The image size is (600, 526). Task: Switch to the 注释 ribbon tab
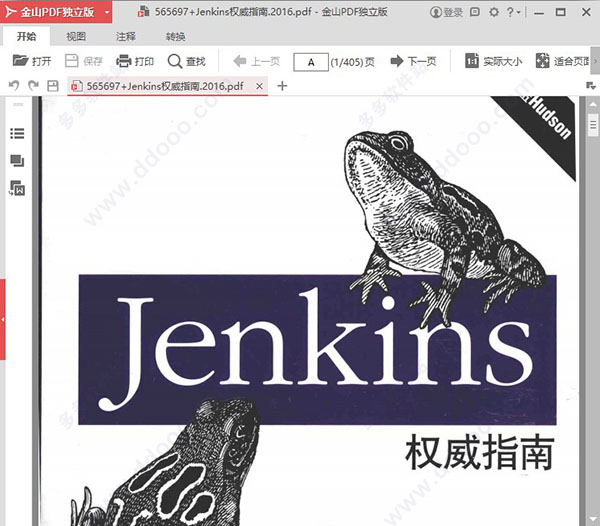[126, 36]
